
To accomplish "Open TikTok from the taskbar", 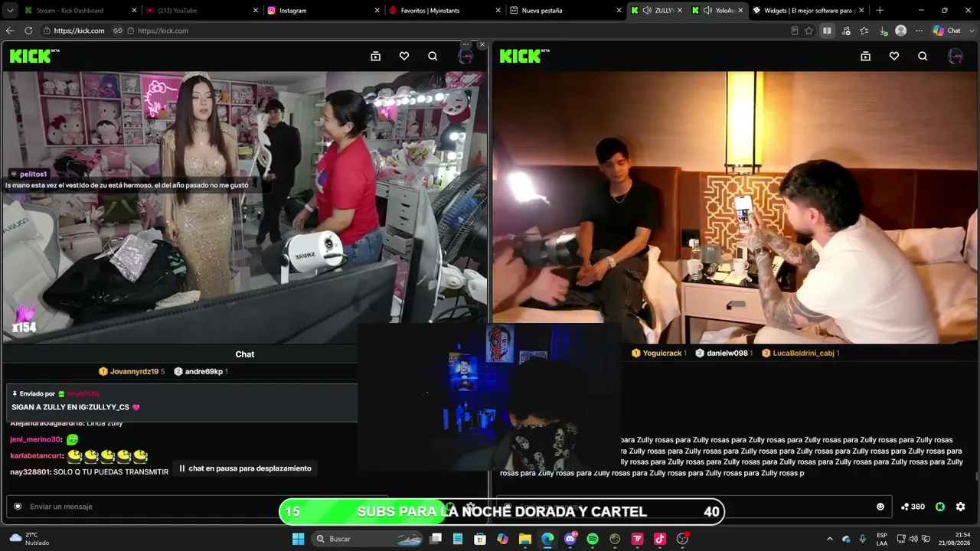I will click(x=660, y=539).
